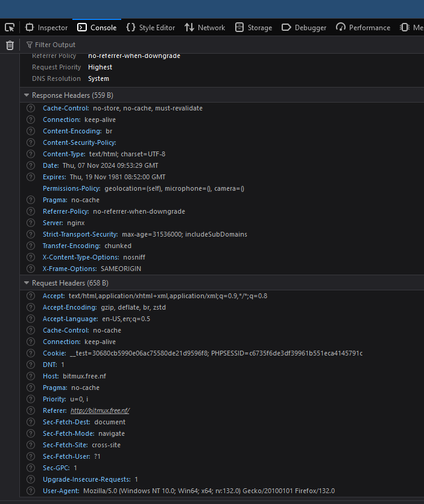Open the Storage tab

(253, 28)
